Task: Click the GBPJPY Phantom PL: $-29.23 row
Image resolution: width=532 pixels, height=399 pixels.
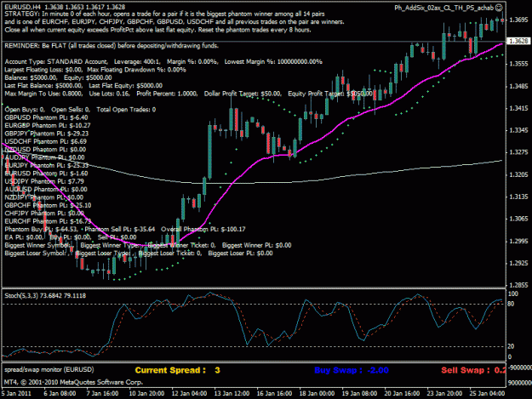Action: (47, 134)
